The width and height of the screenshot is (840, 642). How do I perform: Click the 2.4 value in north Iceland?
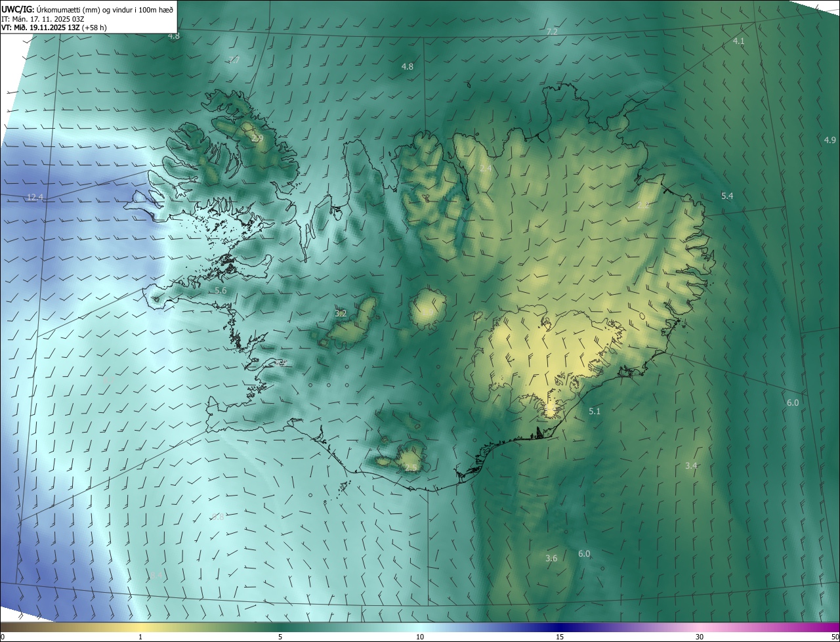pos(486,169)
